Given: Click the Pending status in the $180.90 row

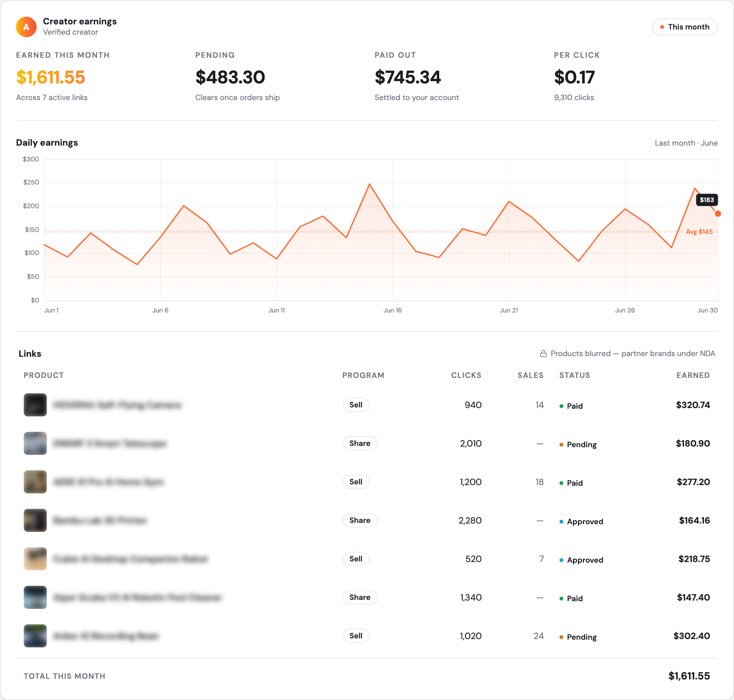Looking at the screenshot, I should (x=578, y=444).
